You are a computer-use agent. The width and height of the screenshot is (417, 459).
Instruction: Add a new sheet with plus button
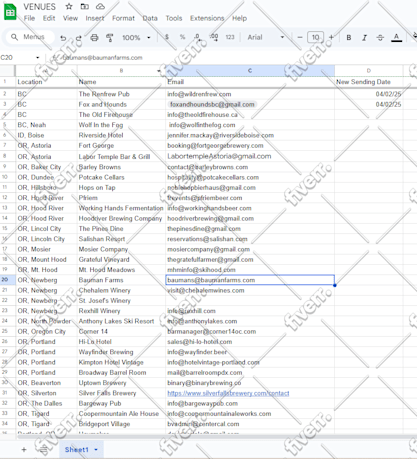point(24,450)
